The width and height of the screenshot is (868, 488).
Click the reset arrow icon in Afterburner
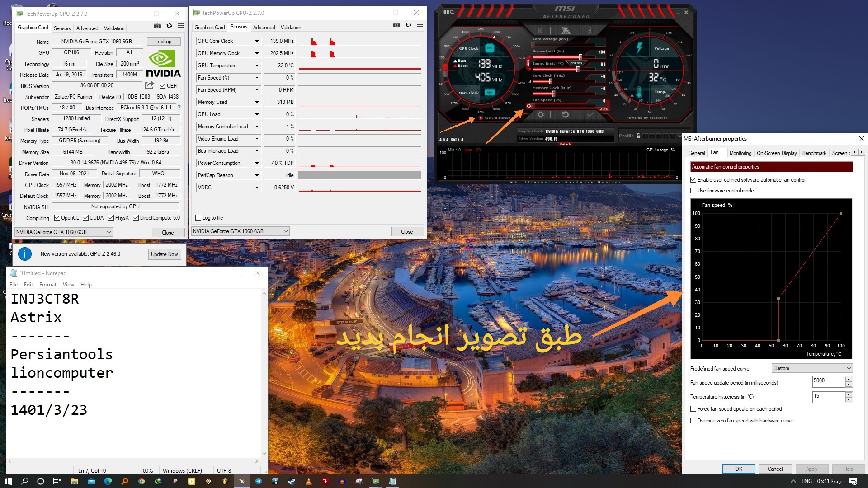click(x=565, y=115)
